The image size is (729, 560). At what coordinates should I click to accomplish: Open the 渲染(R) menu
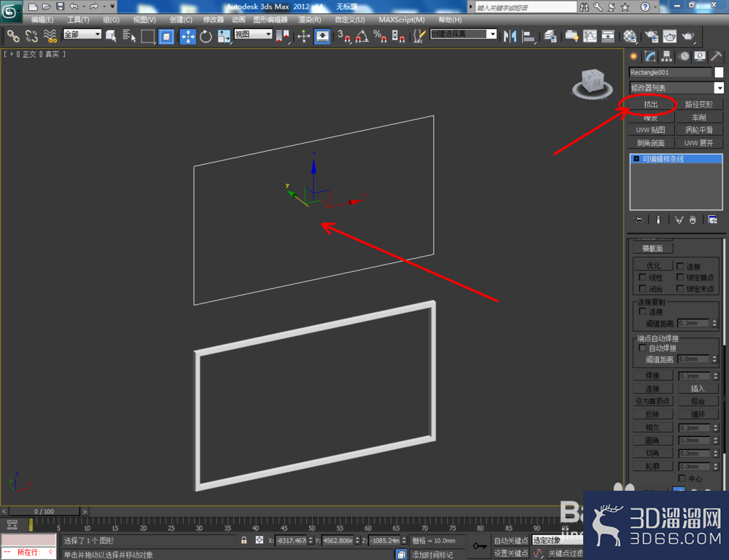[x=310, y=20]
